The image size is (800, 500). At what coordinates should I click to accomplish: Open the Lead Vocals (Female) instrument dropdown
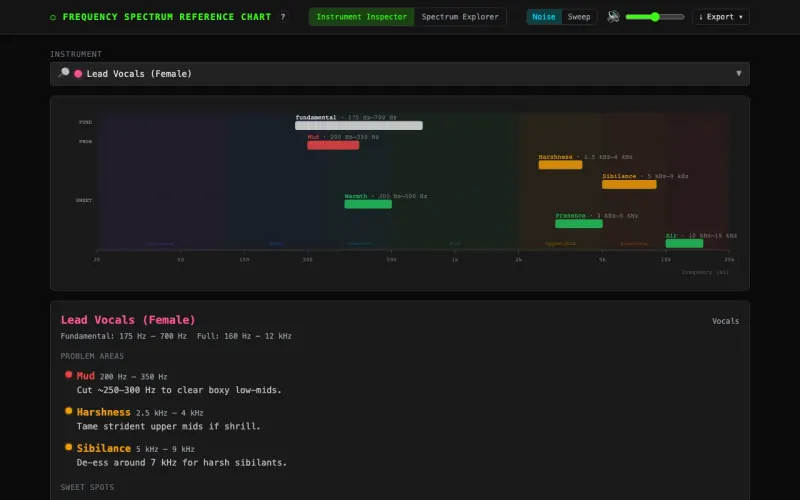point(399,74)
